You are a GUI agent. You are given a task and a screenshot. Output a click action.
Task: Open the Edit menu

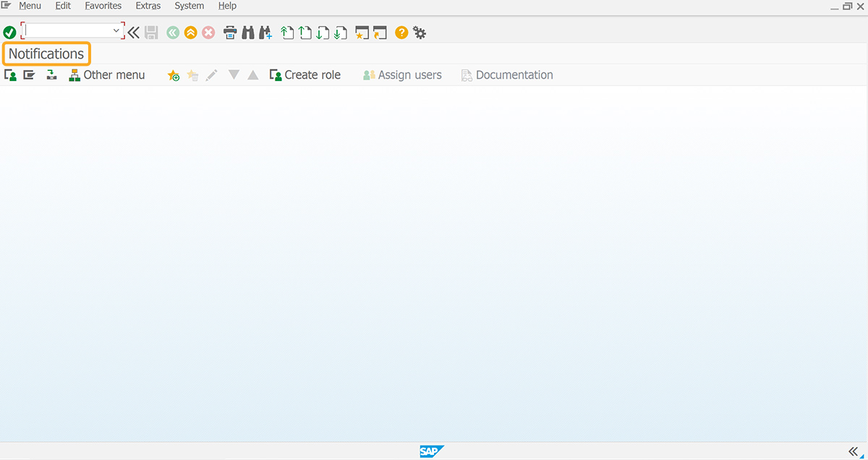[x=63, y=6]
